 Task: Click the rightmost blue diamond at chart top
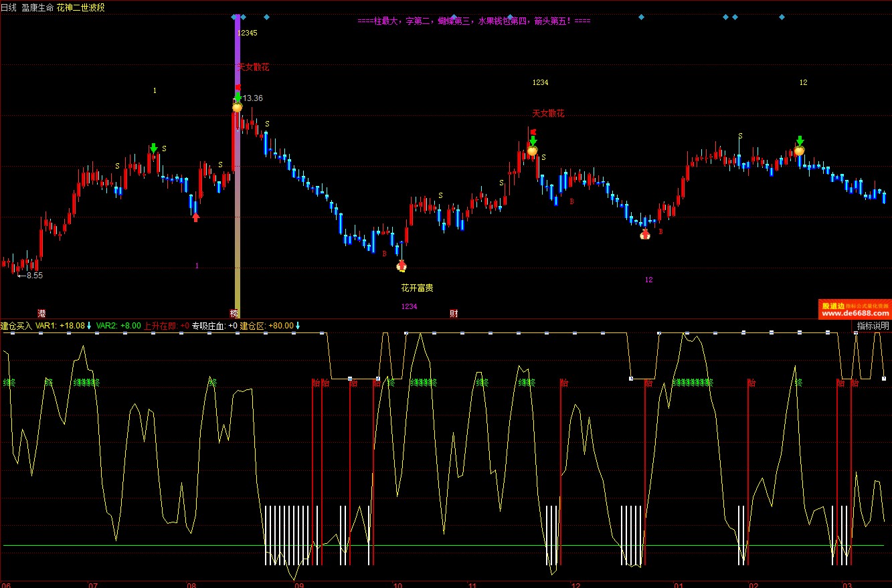click(782, 17)
